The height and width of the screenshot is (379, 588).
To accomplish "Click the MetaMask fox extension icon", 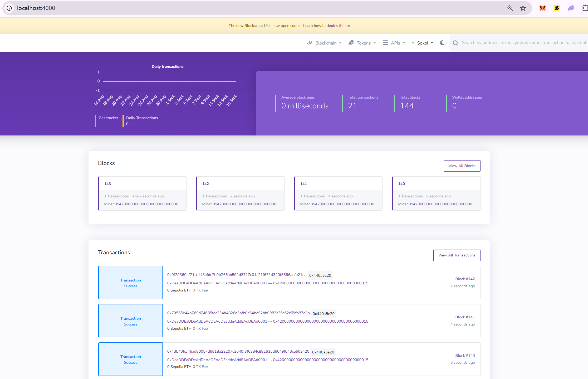I will [542, 8].
